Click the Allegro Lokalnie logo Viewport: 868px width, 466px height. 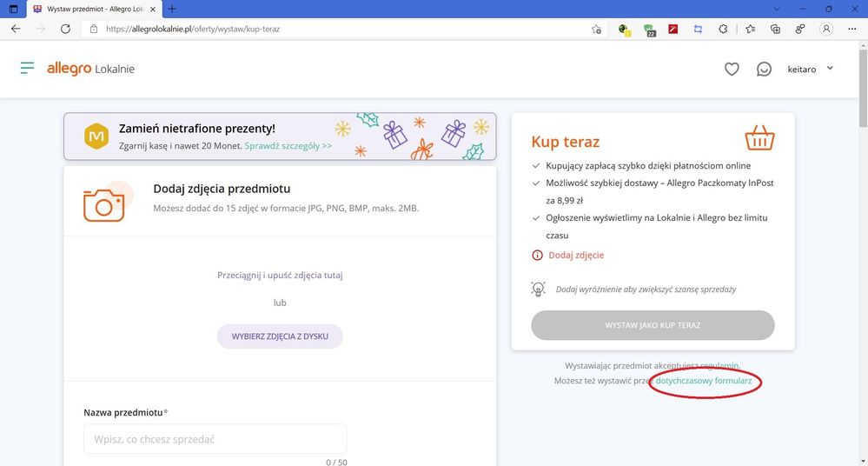90,69
